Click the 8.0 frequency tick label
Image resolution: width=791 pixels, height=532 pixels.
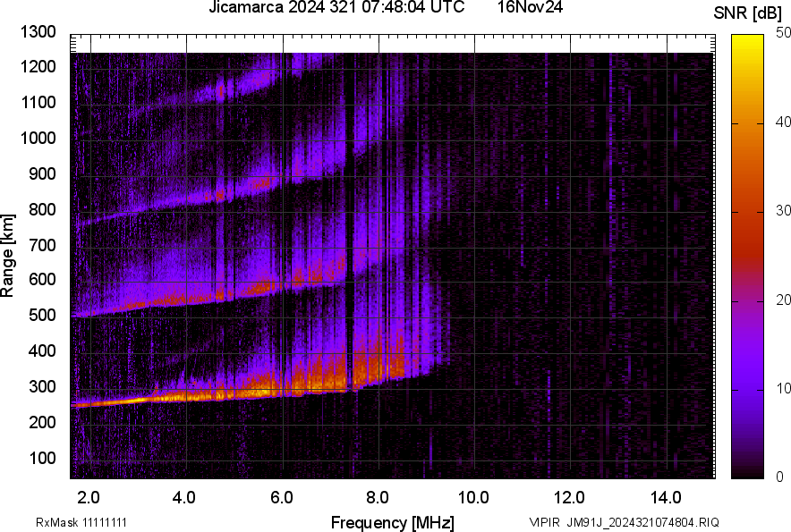point(378,498)
